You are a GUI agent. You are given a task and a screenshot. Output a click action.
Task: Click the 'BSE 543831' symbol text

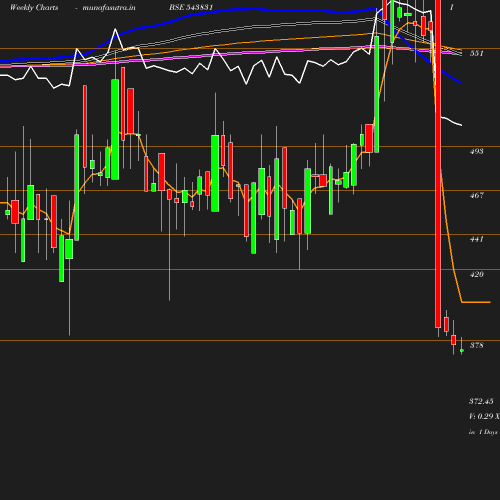(191, 7)
